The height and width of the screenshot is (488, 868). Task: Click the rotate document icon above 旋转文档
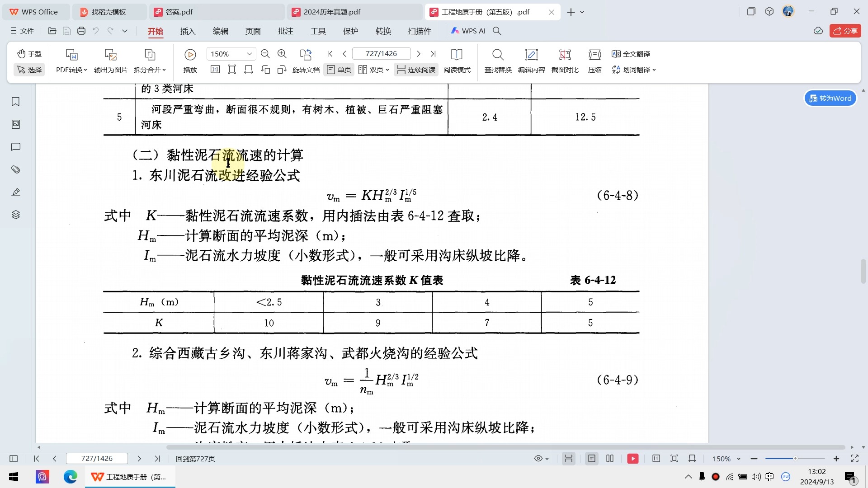click(306, 55)
